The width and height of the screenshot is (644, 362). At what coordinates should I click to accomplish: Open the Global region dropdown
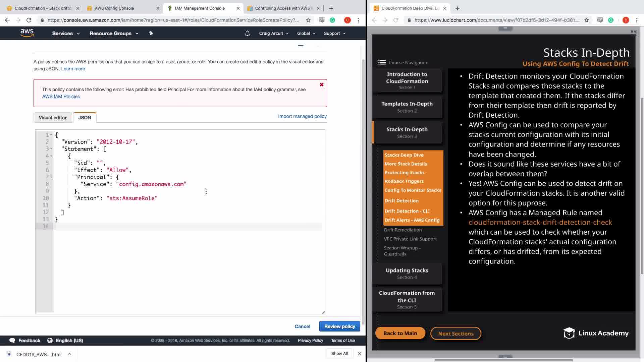pyautogui.click(x=306, y=34)
